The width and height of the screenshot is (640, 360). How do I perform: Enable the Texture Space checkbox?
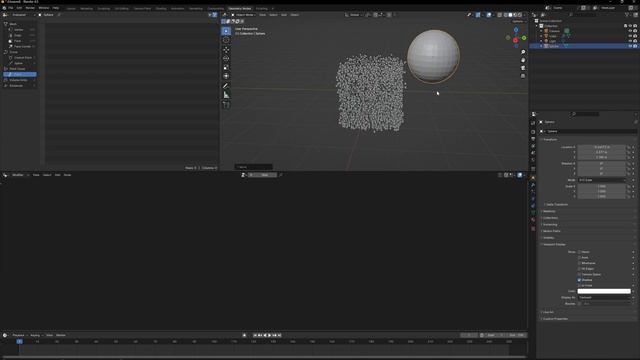(x=579, y=274)
